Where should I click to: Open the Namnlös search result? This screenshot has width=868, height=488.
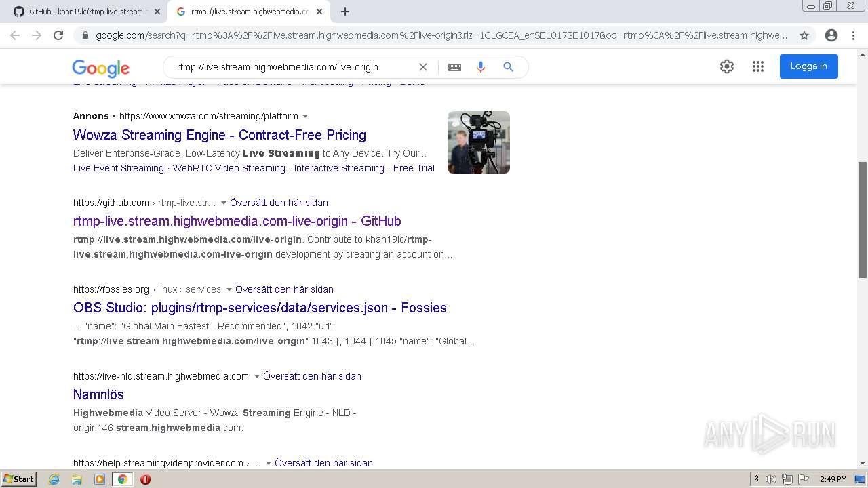pos(98,394)
